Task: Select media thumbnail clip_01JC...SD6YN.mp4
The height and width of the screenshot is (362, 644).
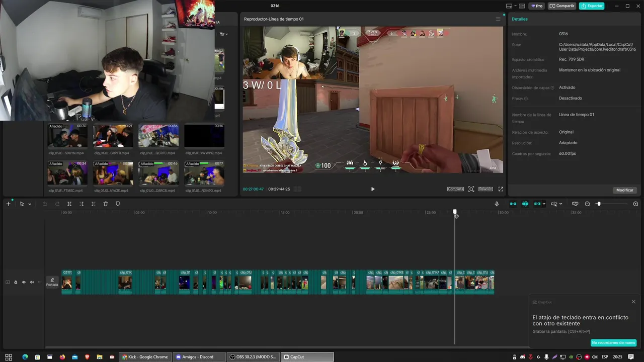Action: point(67,136)
